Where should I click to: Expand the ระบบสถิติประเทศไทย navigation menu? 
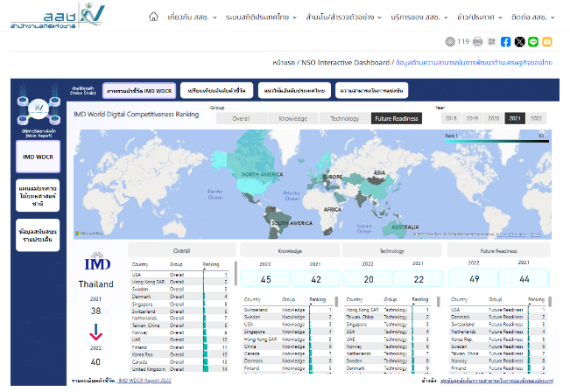tap(261, 17)
